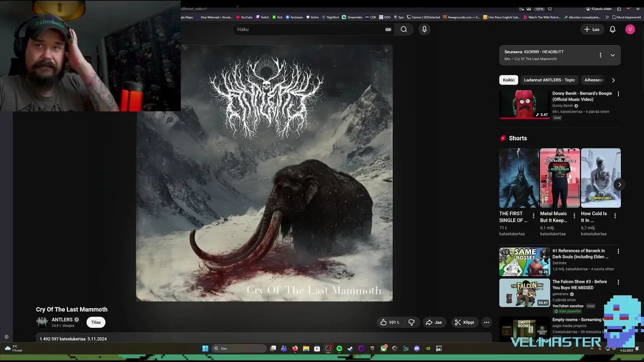
Task: Open the Restream bookmark
Action: (x=294, y=17)
